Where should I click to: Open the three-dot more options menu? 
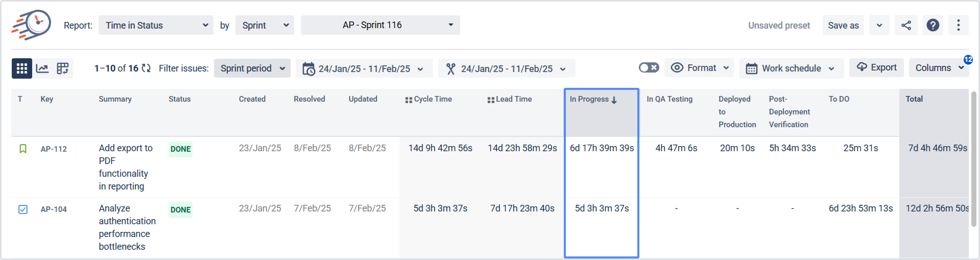click(x=958, y=26)
